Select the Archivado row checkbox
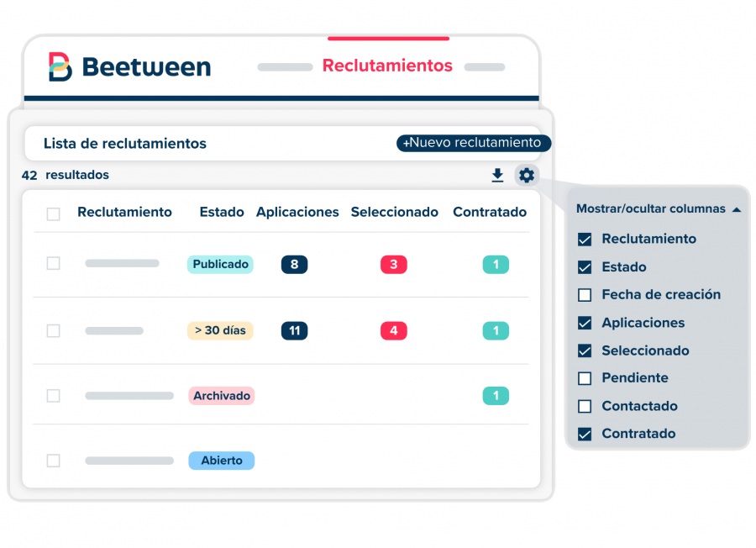Screen dimensions: 756x548 click(x=54, y=396)
